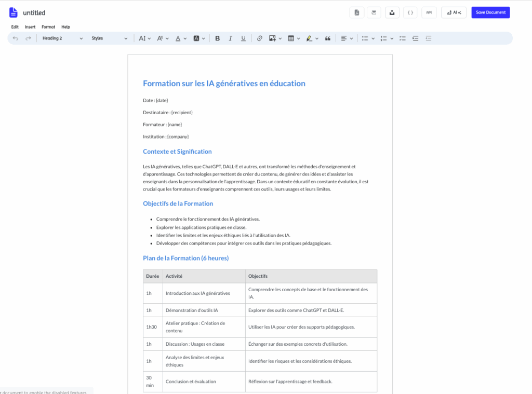Expand the Styles dropdown
The height and width of the screenshot is (394, 532).
click(x=109, y=38)
